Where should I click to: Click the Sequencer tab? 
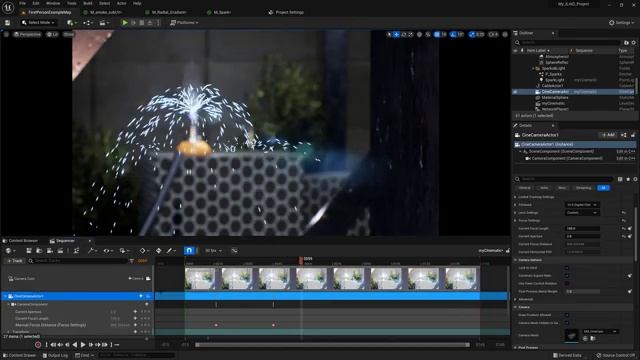(65, 241)
